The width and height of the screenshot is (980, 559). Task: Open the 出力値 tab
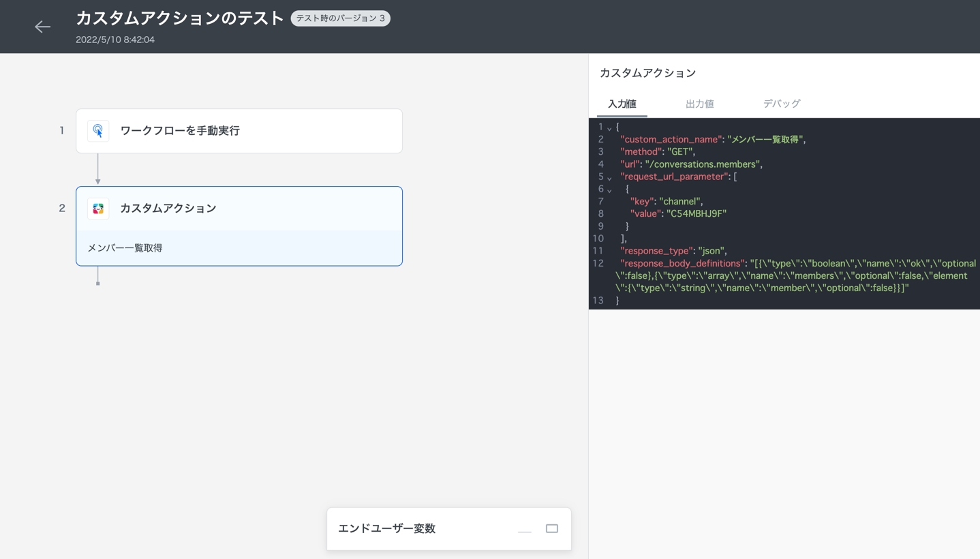coord(699,104)
